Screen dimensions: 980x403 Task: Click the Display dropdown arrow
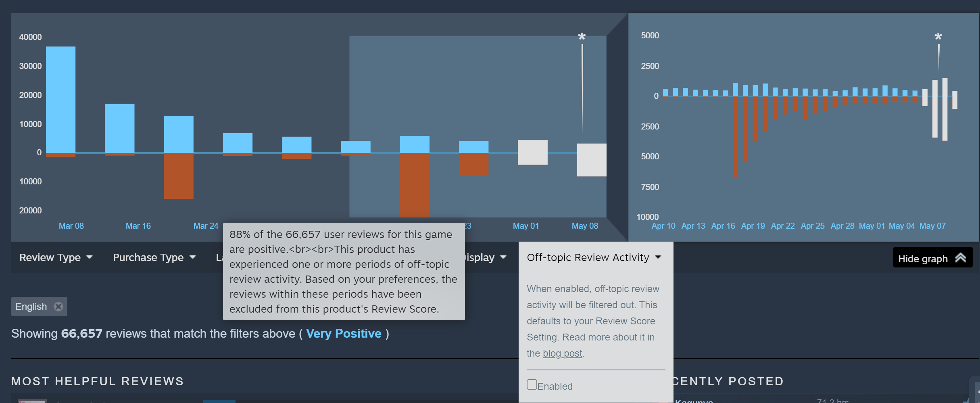click(x=503, y=257)
